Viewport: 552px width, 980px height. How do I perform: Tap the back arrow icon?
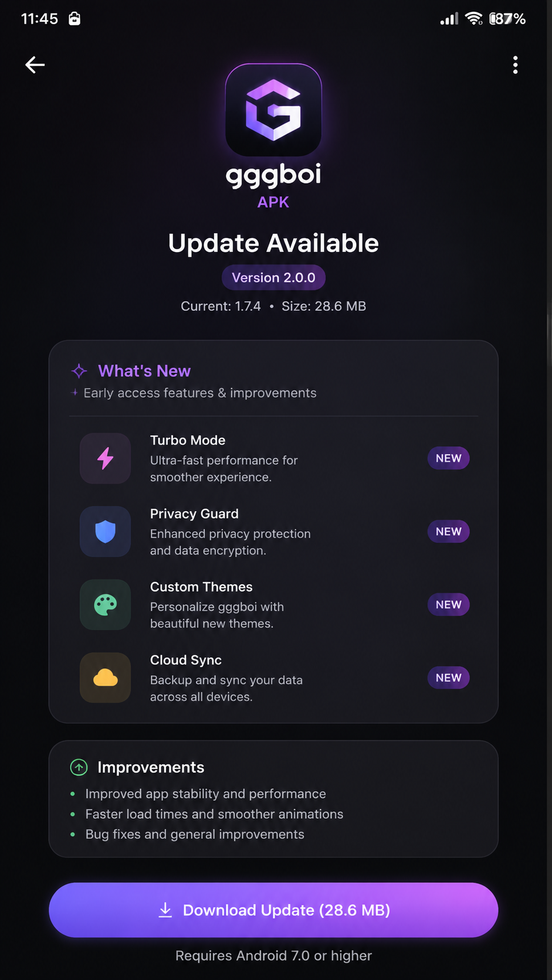tap(35, 64)
